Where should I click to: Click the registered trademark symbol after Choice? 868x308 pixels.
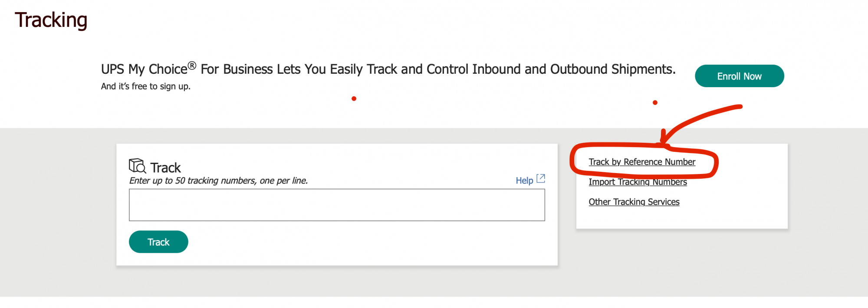(192, 66)
